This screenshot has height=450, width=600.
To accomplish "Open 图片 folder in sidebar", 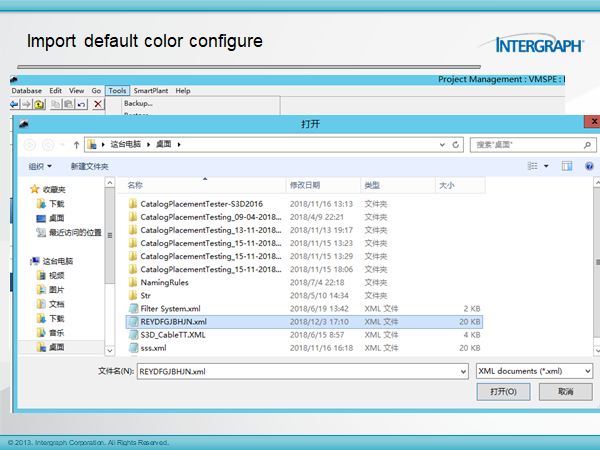I will pyautogui.click(x=51, y=290).
